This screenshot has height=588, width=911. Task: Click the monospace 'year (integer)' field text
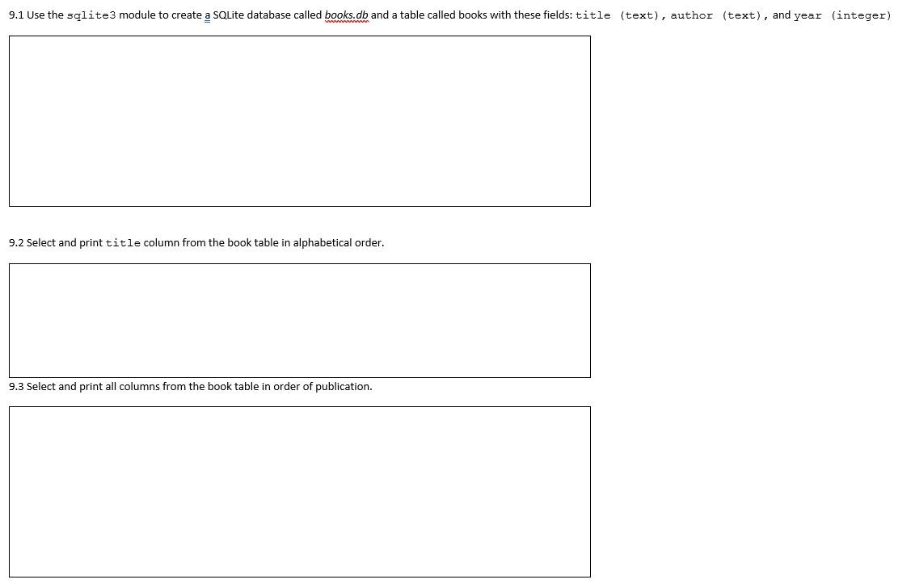pos(842,15)
